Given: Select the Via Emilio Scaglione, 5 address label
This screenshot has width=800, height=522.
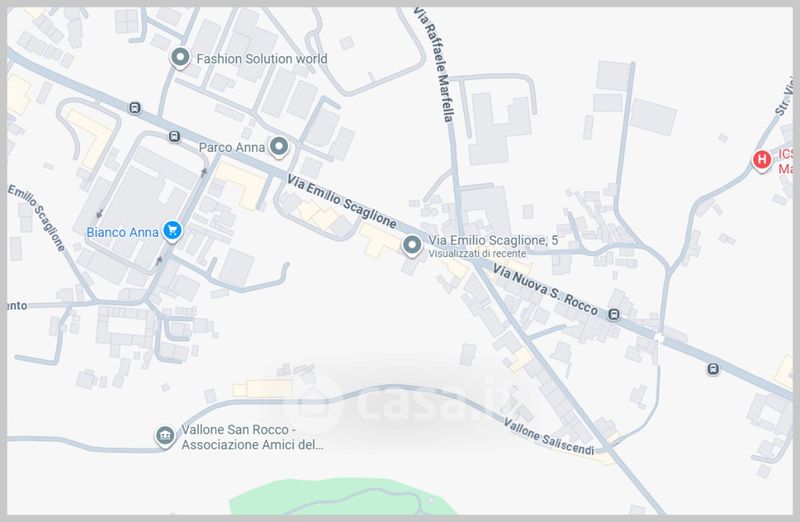Looking at the screenshot, I should (x=493, y=240).
